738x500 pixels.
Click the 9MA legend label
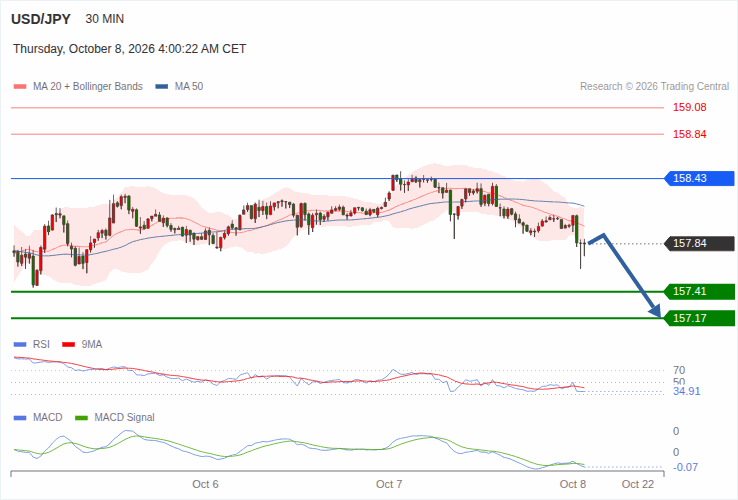(x=92, y=345)
